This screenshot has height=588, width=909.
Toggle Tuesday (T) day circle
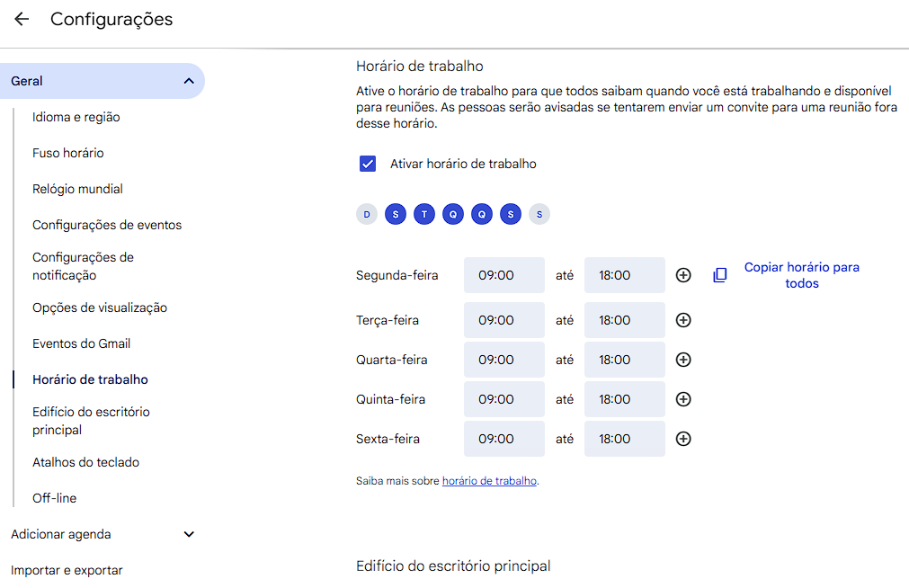(424, 214)
